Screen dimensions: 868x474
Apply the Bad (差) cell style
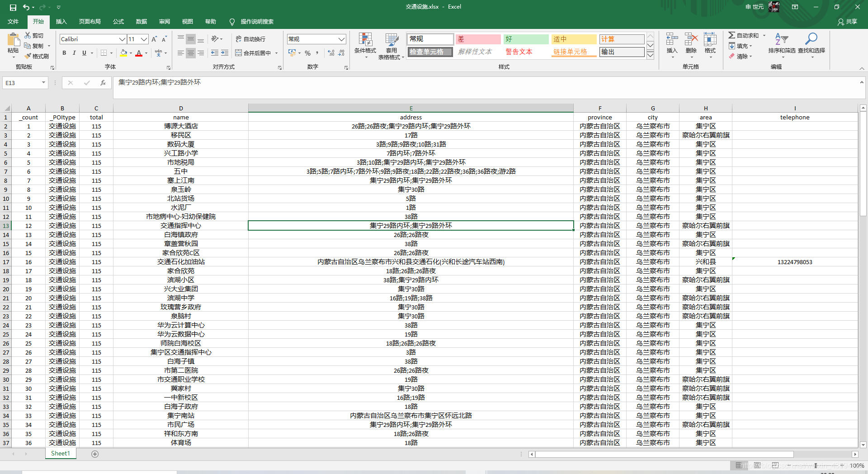(478, 39)
